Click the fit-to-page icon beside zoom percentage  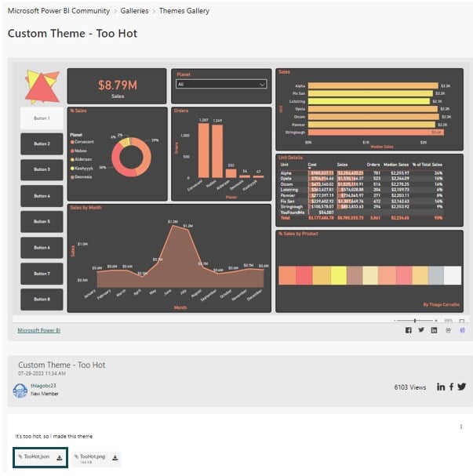[462, 321]
